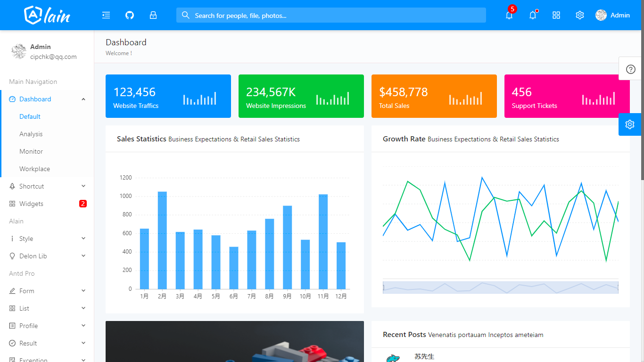This screenshot has height=362, width=644.
Task: Click the second bell icon with red dot
Action: (x=533, y=15)
